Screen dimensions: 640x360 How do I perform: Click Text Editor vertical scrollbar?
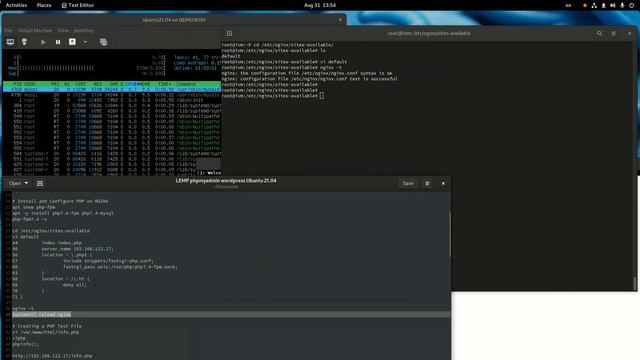[x=449, y=235]
